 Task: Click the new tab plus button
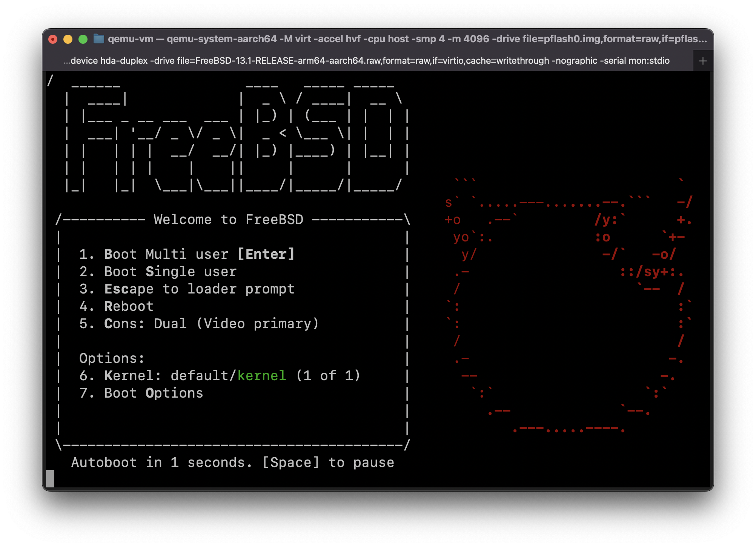[x=702, y=61]
